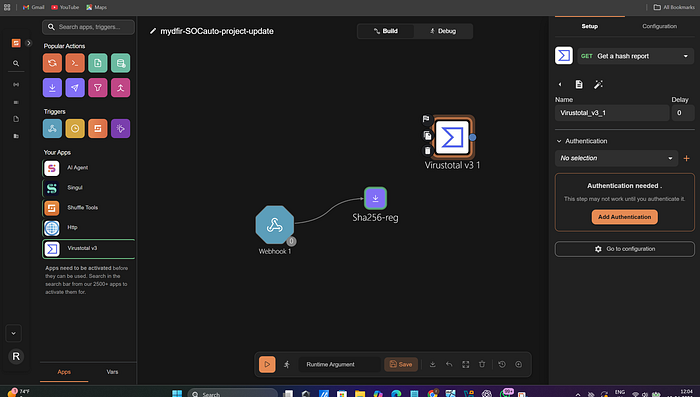This screenshot has height=397, width=700.
Task: Edit the Name field Virustotal_v3_1
Action: (612, 113)
